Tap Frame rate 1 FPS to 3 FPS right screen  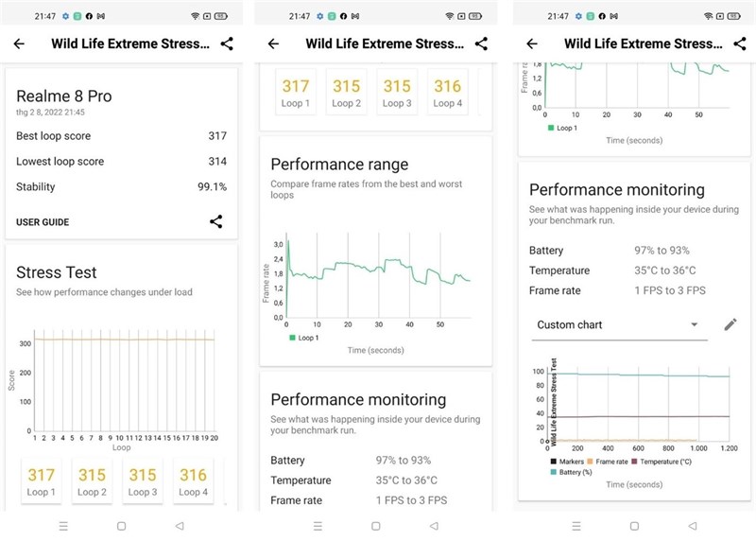tap(618, 290)
